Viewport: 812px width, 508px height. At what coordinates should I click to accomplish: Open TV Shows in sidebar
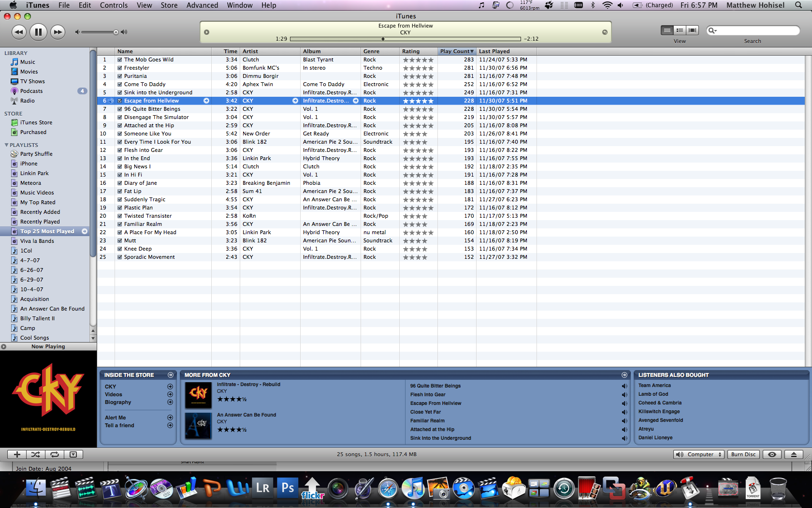point(32,81)
